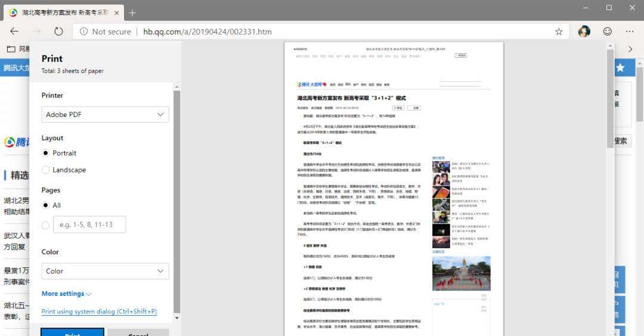
Task: Open a new tab with the plus icon
Action: click(x=132, y=13)
